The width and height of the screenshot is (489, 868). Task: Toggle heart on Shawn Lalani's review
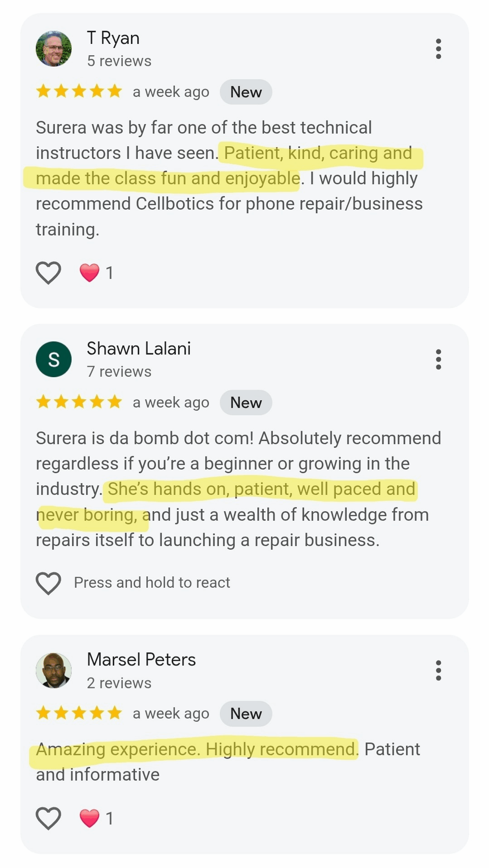[48, 583]
